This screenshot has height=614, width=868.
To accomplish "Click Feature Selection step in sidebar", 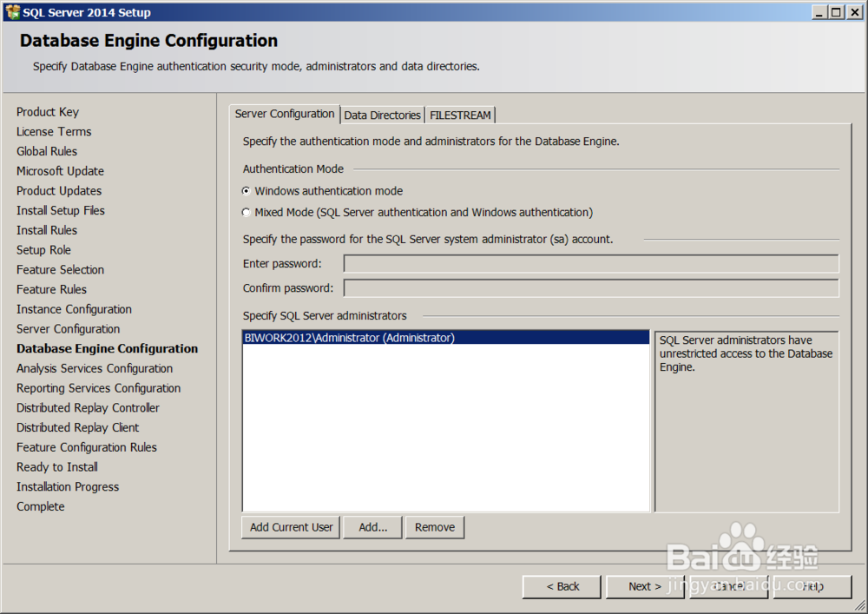I will click(60, 269).
